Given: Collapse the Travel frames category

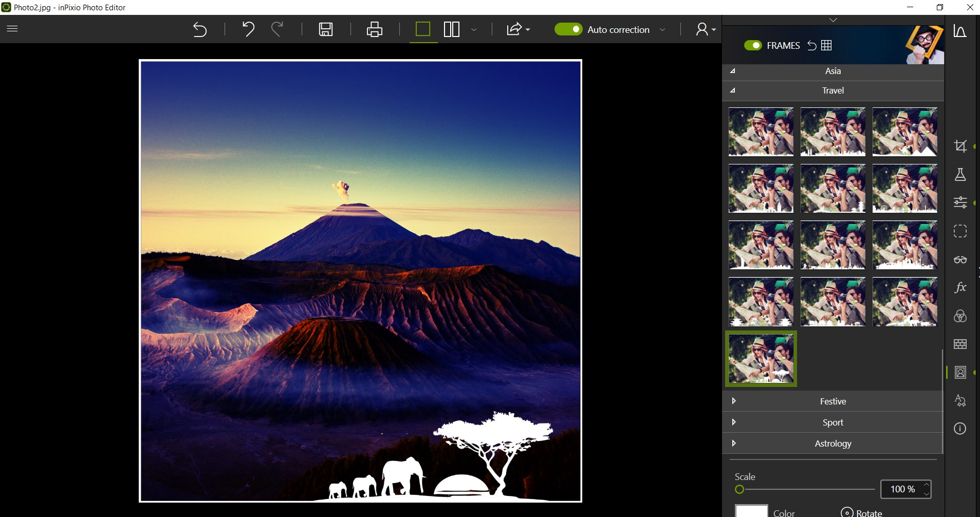Looking at the screenshot, I should click(833, 90).
